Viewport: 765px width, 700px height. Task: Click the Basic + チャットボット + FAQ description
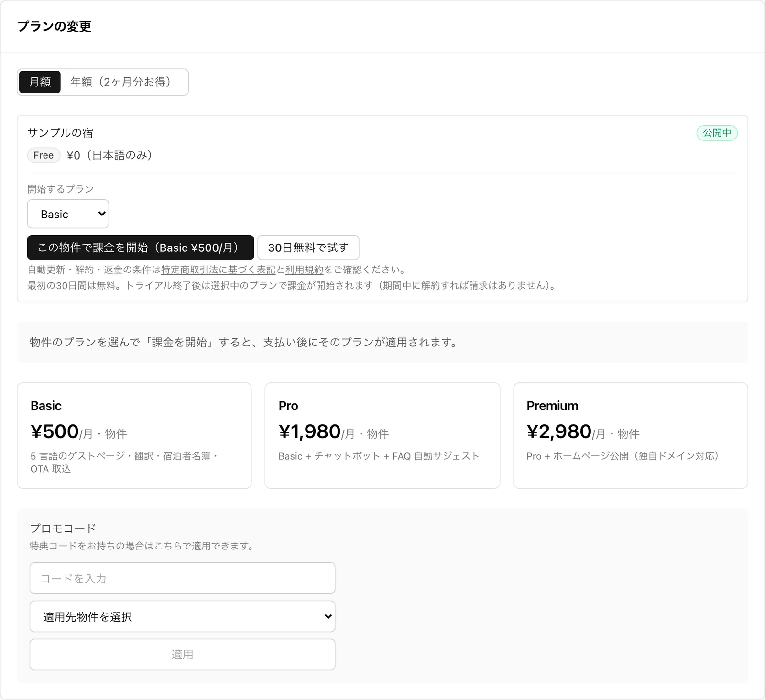[379, 456]
